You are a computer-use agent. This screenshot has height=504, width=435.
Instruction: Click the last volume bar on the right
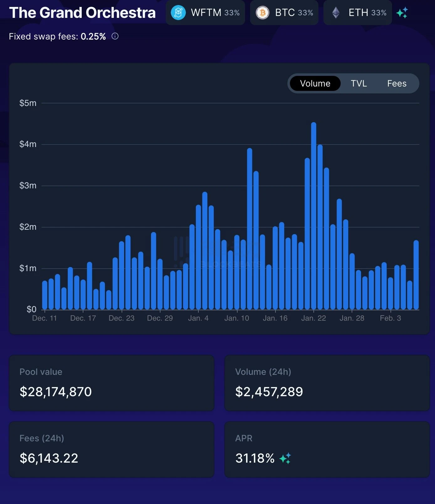click(x=416, y=275)
